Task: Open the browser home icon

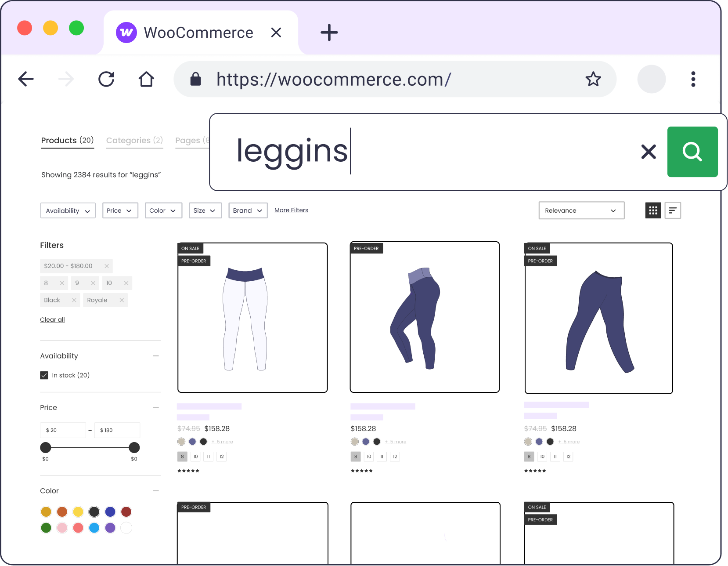Action: click(x=146, y=79)
